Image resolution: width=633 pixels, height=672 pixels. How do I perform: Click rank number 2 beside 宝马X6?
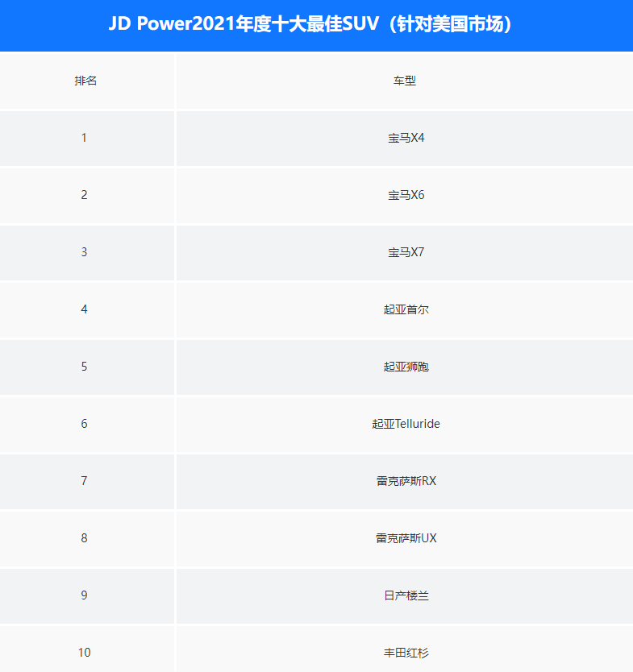(84, 195)
